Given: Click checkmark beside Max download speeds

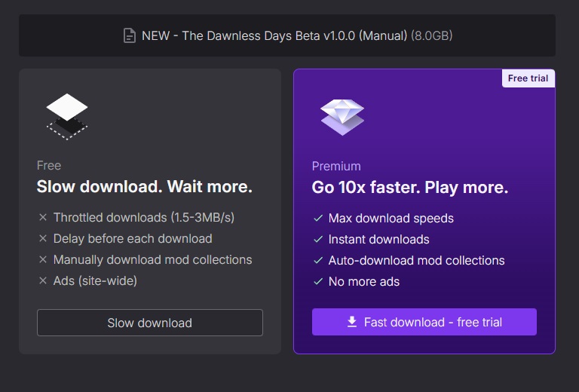Looking at the screenshot, I should tap(317, 219).
